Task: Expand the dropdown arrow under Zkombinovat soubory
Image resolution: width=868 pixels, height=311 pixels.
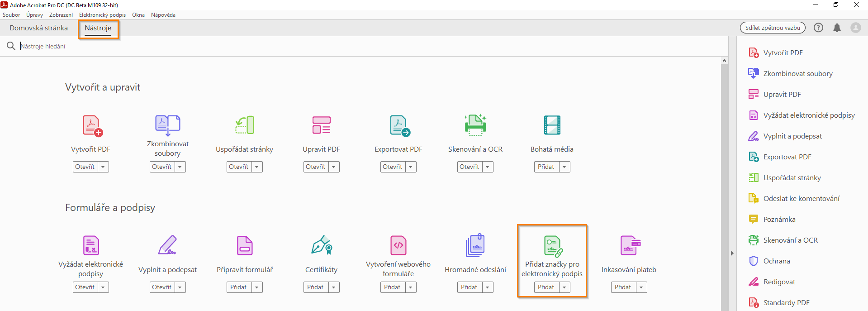Action: tap(180, 167)
